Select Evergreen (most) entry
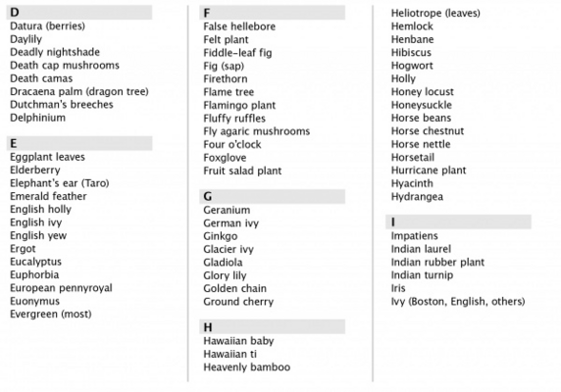The image size is (561, 392). point(50,315)
